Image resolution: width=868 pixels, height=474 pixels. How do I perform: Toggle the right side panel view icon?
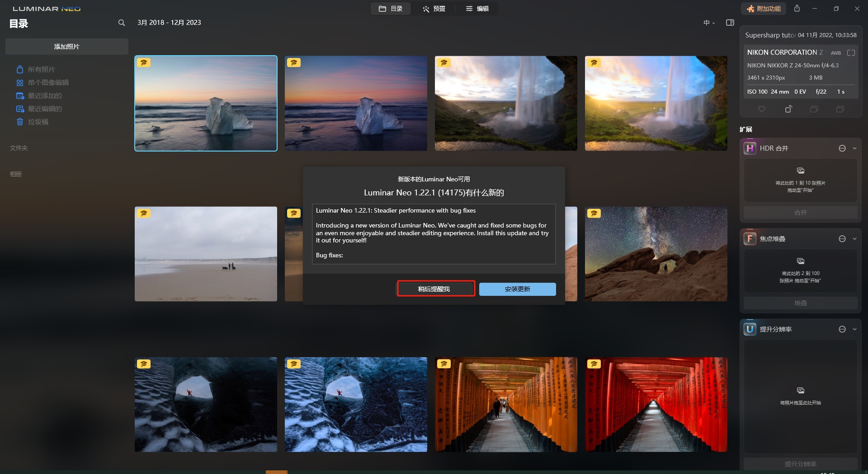[730, 23]
